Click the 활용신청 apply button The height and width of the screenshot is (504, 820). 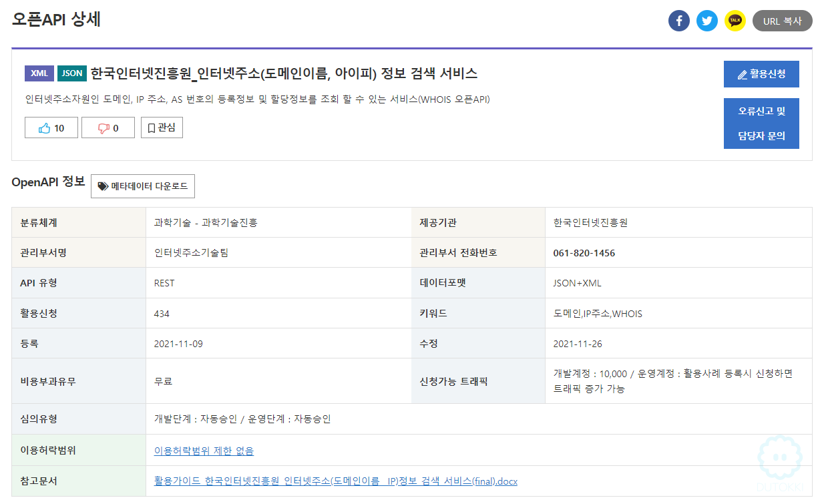point(761,74)
